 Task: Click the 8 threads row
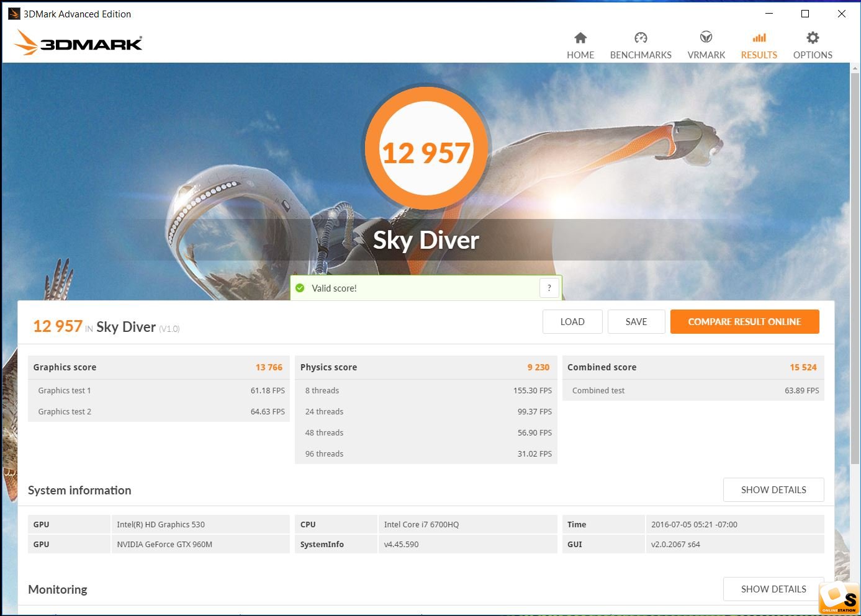point(426,390)
